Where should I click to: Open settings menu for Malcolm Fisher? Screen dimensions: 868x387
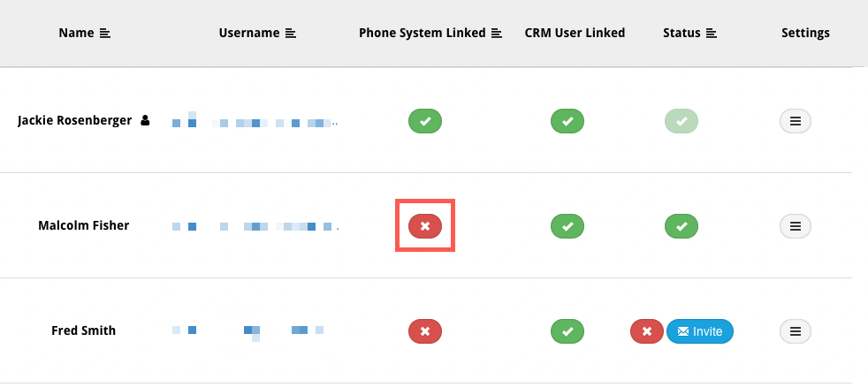796,226
